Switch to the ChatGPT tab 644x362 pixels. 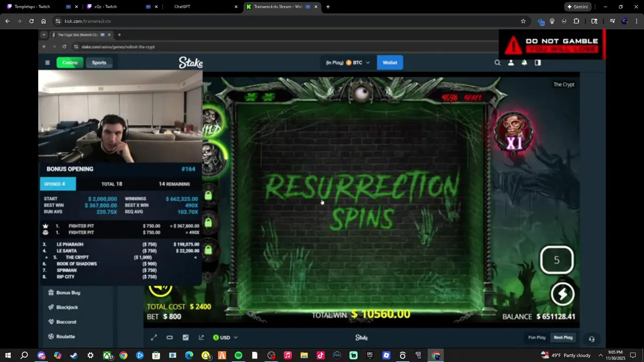point(201,7)
